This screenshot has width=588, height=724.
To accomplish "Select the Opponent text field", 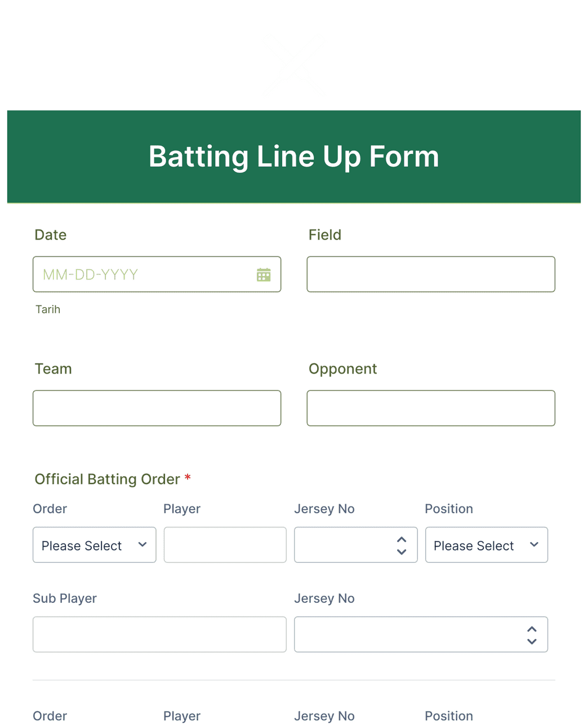I will (431, 408).
